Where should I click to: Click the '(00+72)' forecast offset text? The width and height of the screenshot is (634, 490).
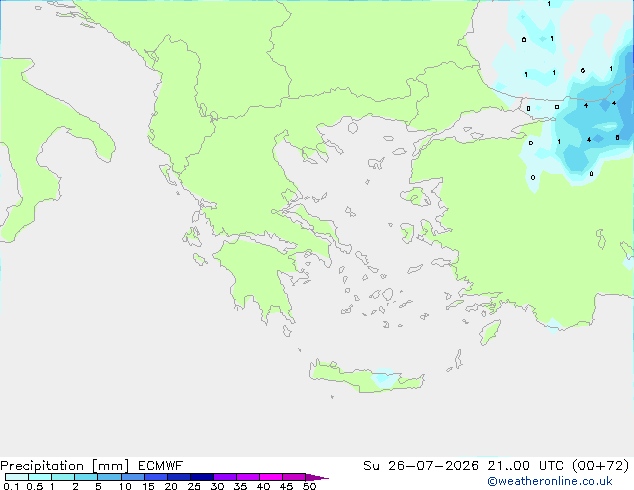click(x=600, y=466)
